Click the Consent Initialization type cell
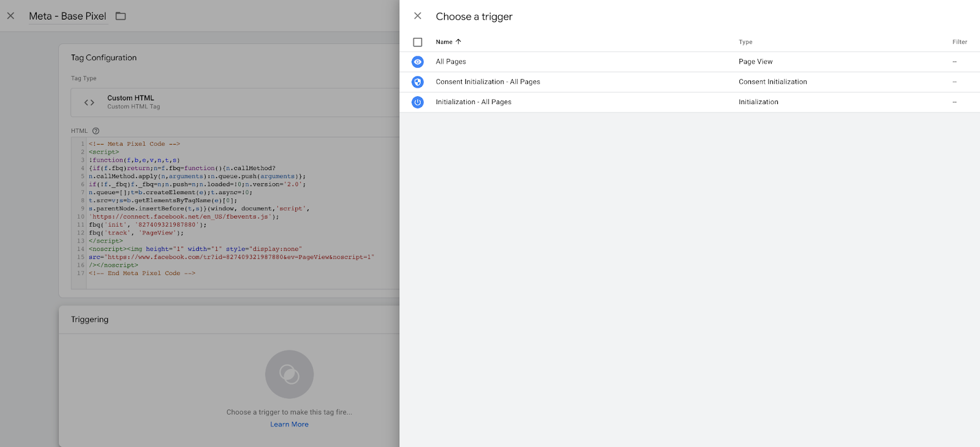 pyautogui.click(x=773, y=82)
